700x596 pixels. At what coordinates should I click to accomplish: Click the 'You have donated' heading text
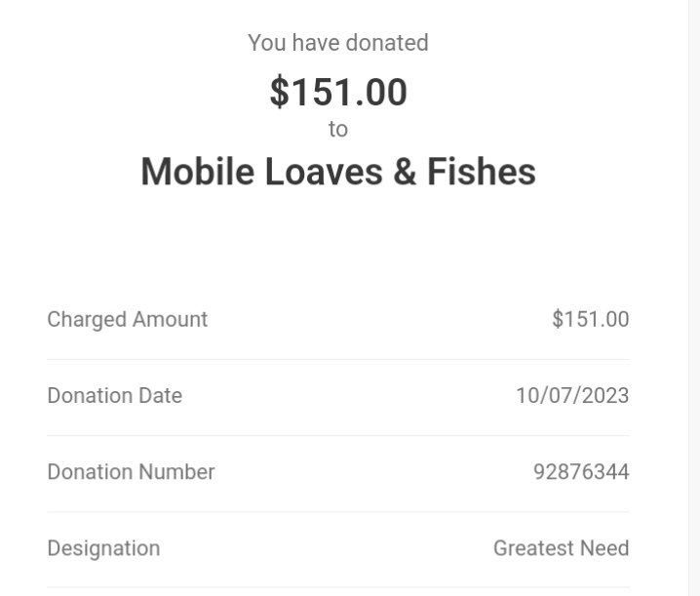[x=338, y=43]
